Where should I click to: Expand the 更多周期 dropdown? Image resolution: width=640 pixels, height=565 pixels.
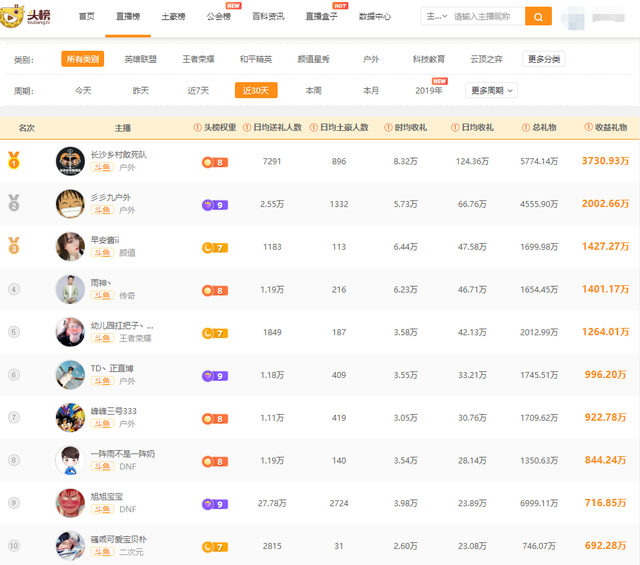pos(491,91)
